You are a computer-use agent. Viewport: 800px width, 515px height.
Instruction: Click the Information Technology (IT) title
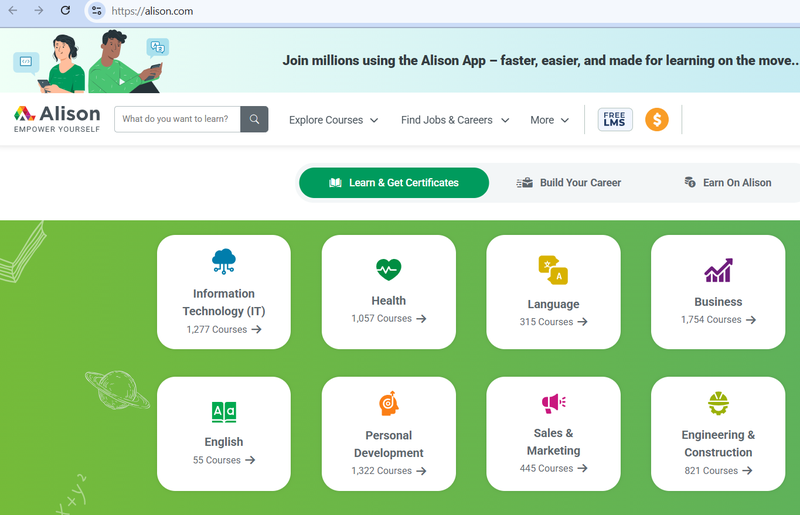tap(224, 302)
